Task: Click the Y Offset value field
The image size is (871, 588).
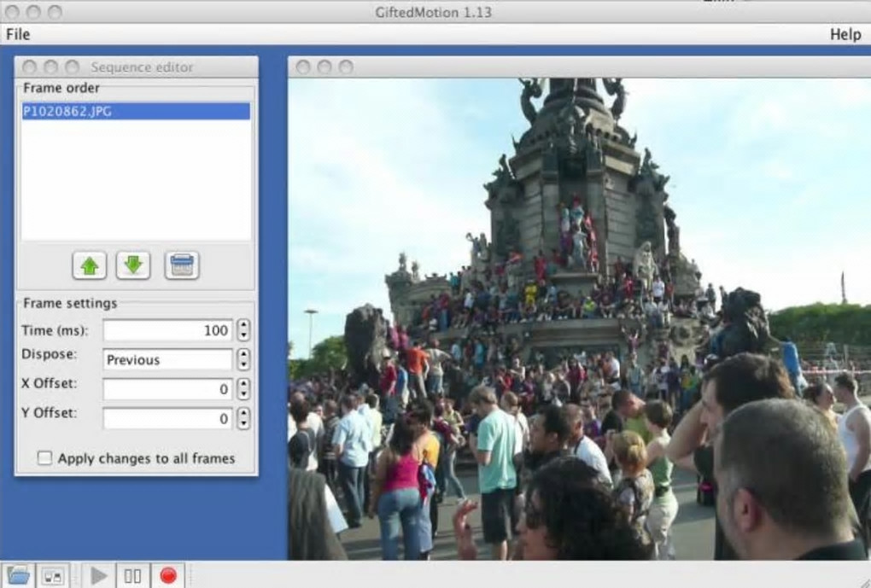Action: coord(167,418)
